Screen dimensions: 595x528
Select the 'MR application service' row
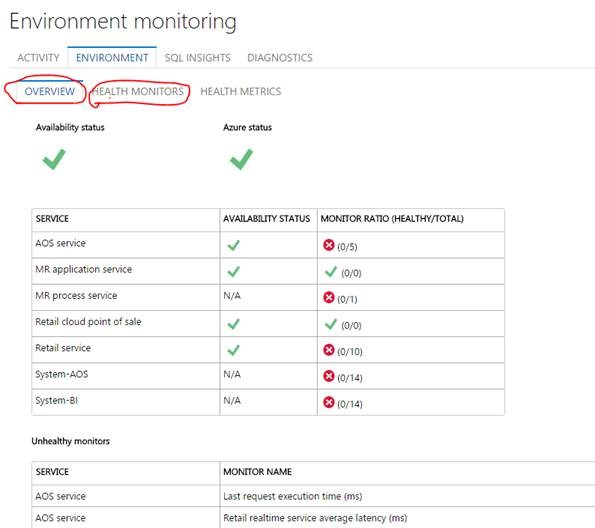268,271
